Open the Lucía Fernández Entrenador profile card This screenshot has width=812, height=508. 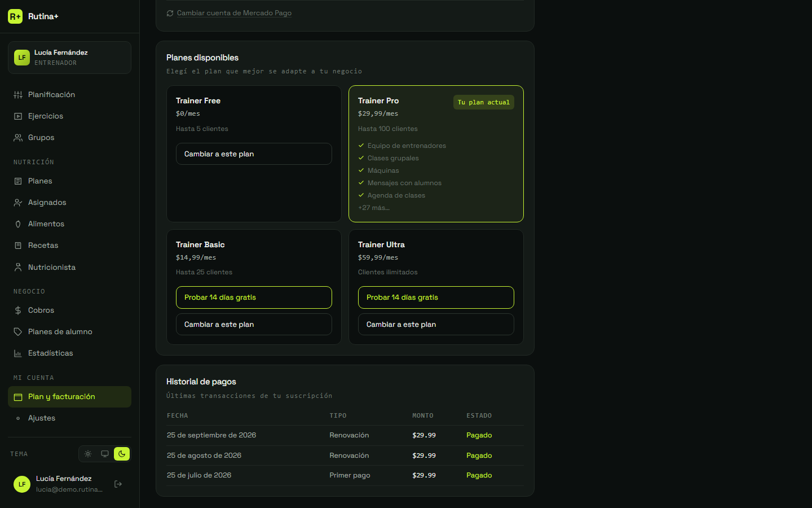click(x=69, y=58)
